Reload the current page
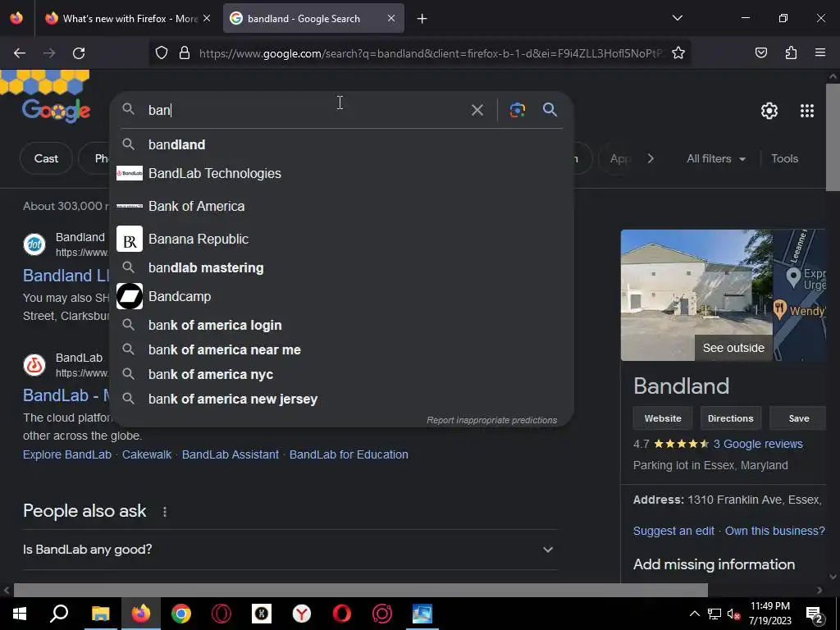 pos(79,53)
